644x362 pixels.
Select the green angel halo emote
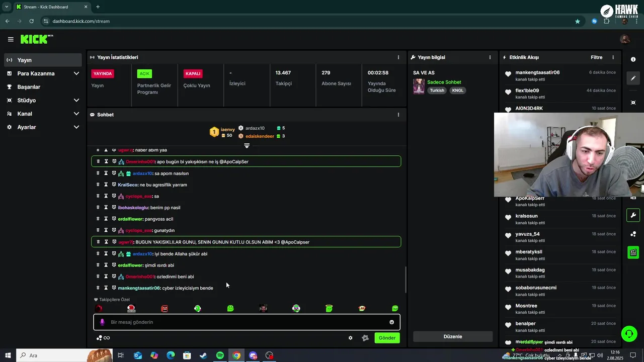[329, 308]
